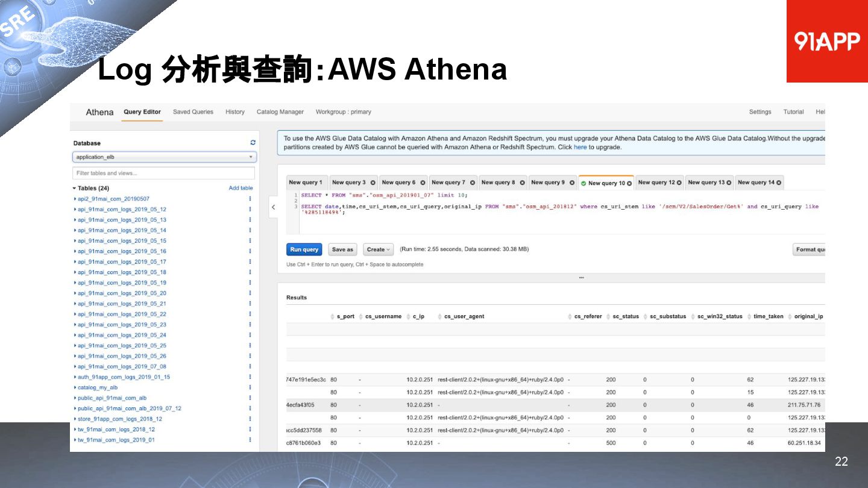This screenshot has width=868, height=488.
Task: Open options menu for api2_91mai_com_20190507 table
Action: click(250, 199)
